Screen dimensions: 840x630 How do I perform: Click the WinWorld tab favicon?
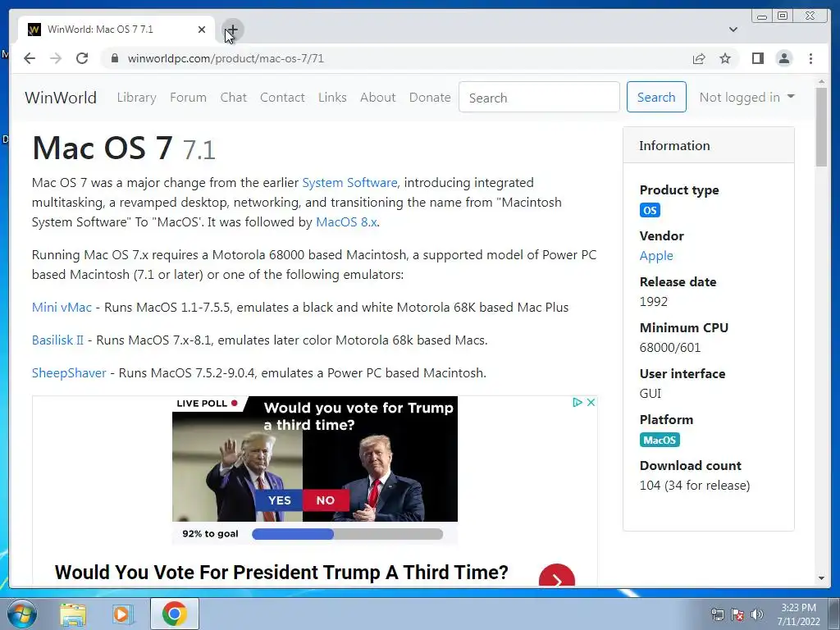click(x=34, y=30)
